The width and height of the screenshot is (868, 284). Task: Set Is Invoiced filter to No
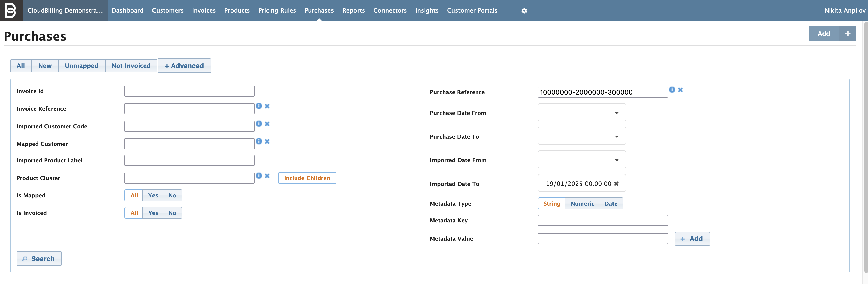coord(172,213)
